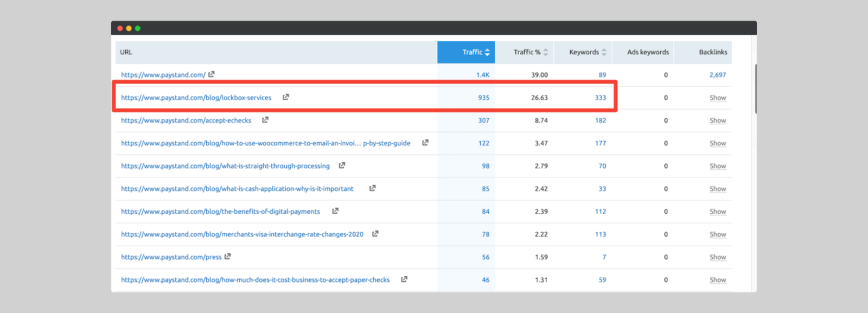Open external link icon for accept-echecks URL
The height and width of the screenshot is (313, 868).
point(265,120)
